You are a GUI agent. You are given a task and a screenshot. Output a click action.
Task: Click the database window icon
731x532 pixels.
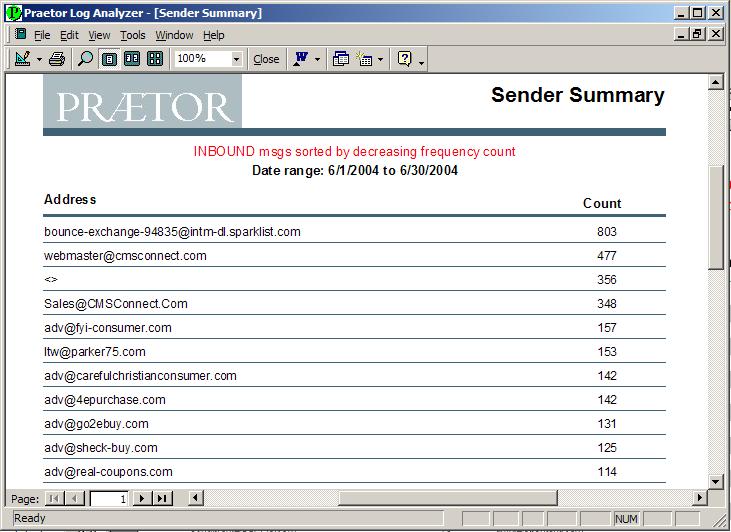[341, 59]
